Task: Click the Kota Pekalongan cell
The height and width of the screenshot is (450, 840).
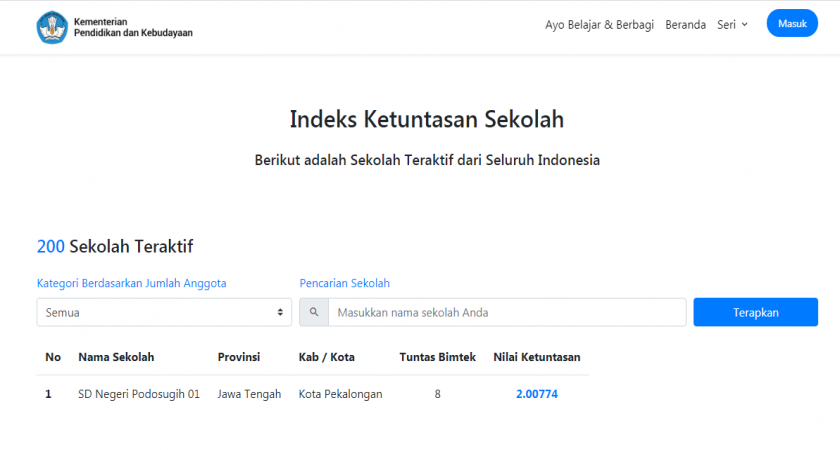Action: tap(340, 394)
